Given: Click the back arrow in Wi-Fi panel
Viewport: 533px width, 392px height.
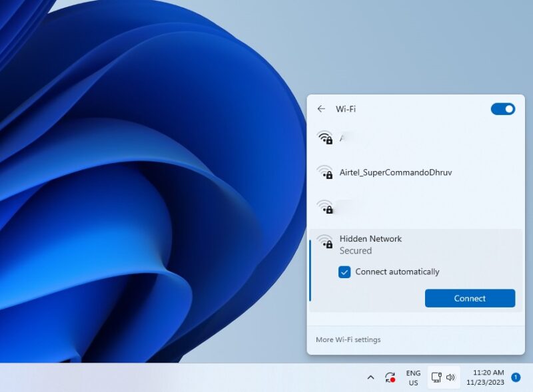Looking at the screenshot, I should click(x=321, y=108).
